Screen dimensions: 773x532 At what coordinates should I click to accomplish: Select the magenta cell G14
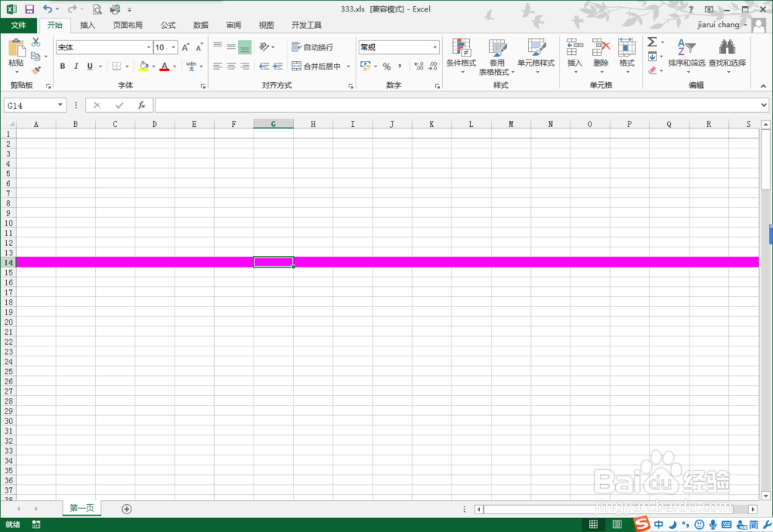(x=274, y=262)
